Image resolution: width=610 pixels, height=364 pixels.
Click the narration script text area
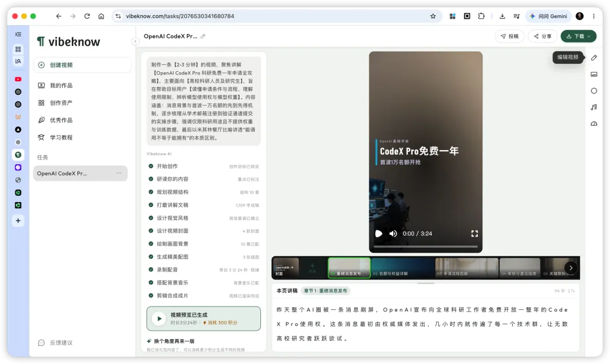point(422,324)
